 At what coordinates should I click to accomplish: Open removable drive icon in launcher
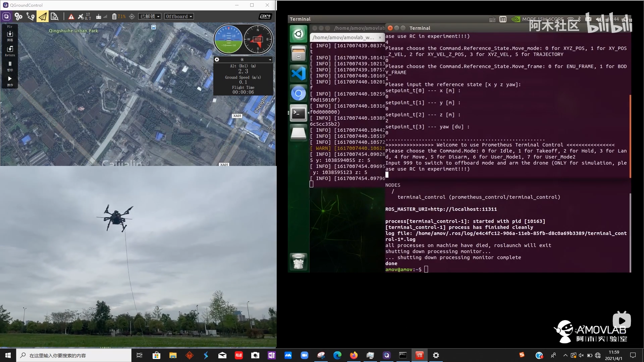point(298,133)
